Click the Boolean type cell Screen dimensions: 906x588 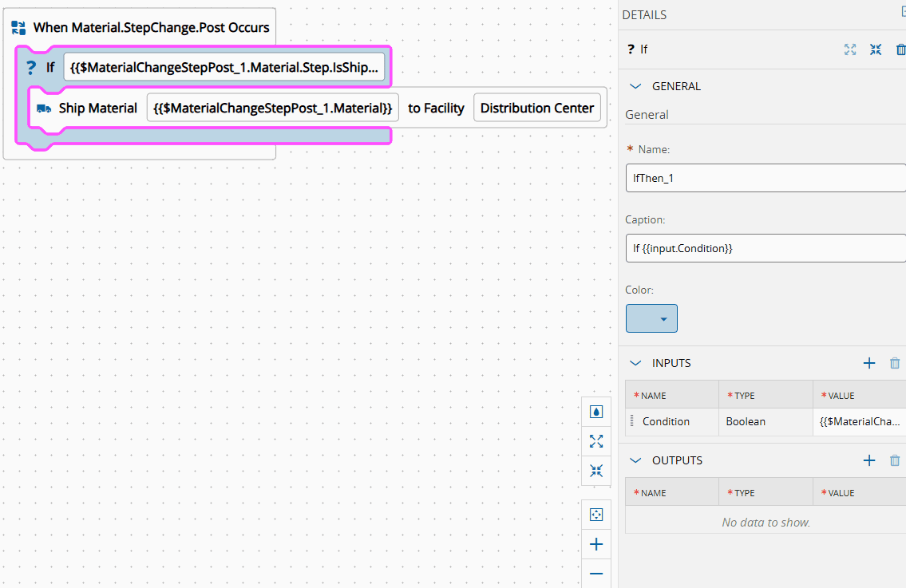click(766, 421)
